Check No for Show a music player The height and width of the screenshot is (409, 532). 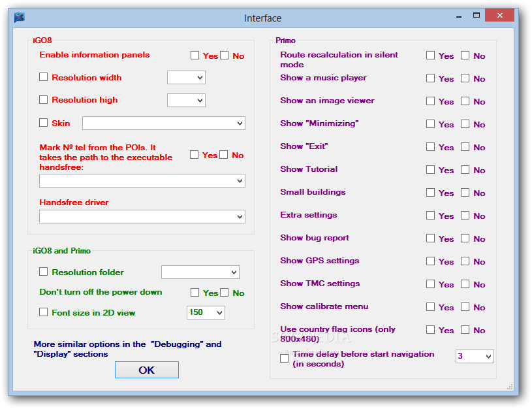465,78
